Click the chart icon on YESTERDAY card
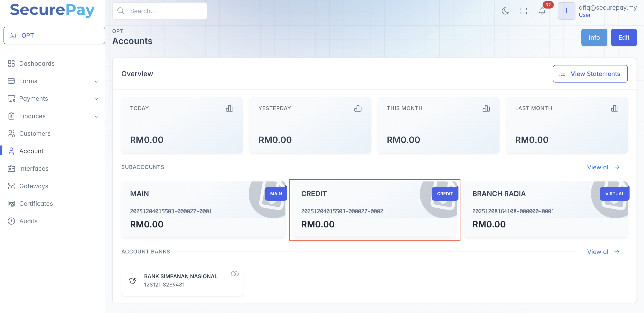This screenshot has width=644, height=313. (358, 108)
